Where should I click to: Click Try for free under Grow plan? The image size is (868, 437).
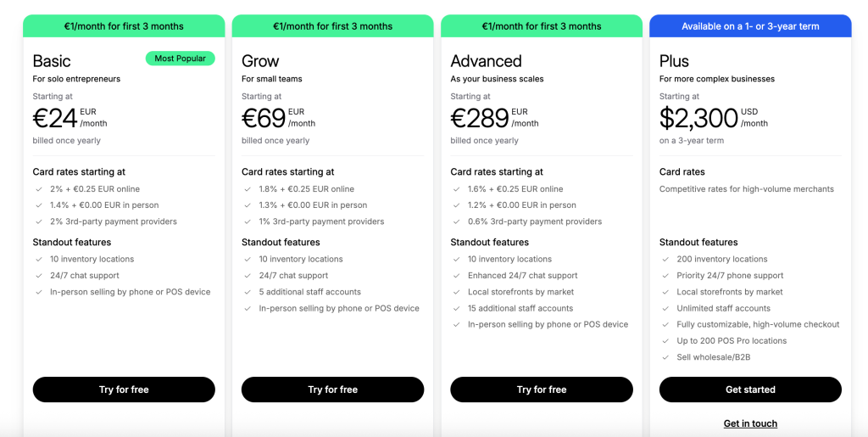[332, 389]
